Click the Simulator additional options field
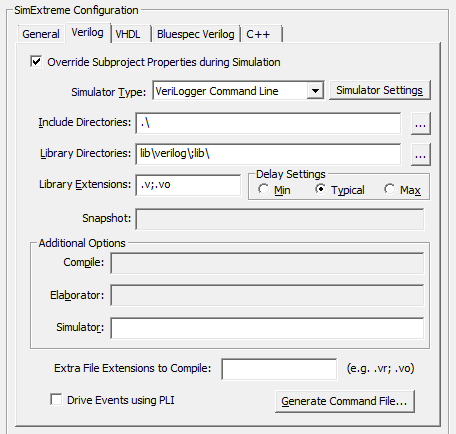456x434 pixels. click(x=267, y=328)
